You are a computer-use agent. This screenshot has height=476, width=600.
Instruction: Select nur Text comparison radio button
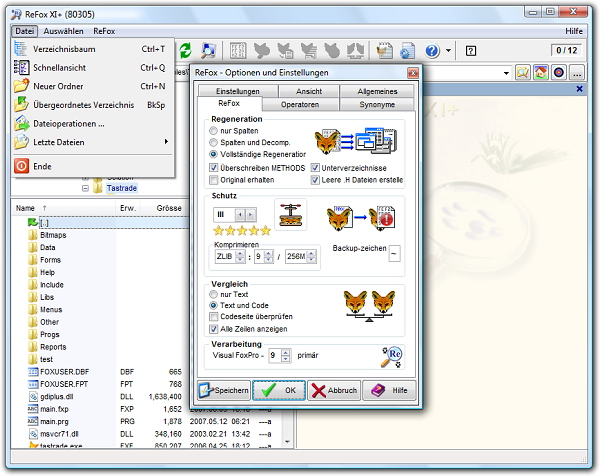[213, 294]
